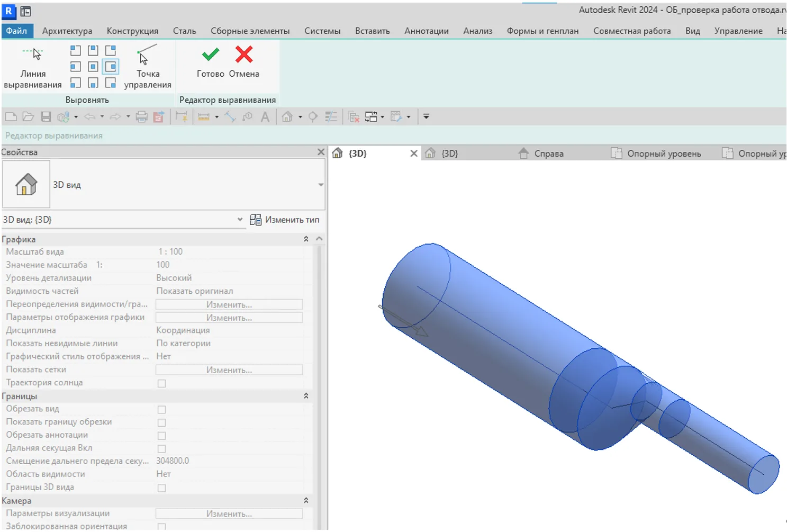Image resolution: width=787 pixels, height=532 pixels.
Task: Open the 3D вид type selector dropdown
Action: (320, 185)
